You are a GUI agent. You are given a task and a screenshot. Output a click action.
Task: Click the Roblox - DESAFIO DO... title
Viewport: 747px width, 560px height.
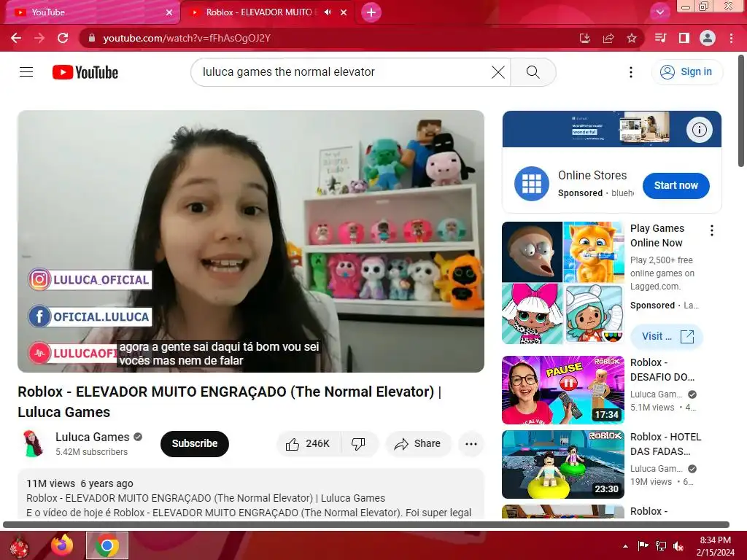(x=662, y=370)
